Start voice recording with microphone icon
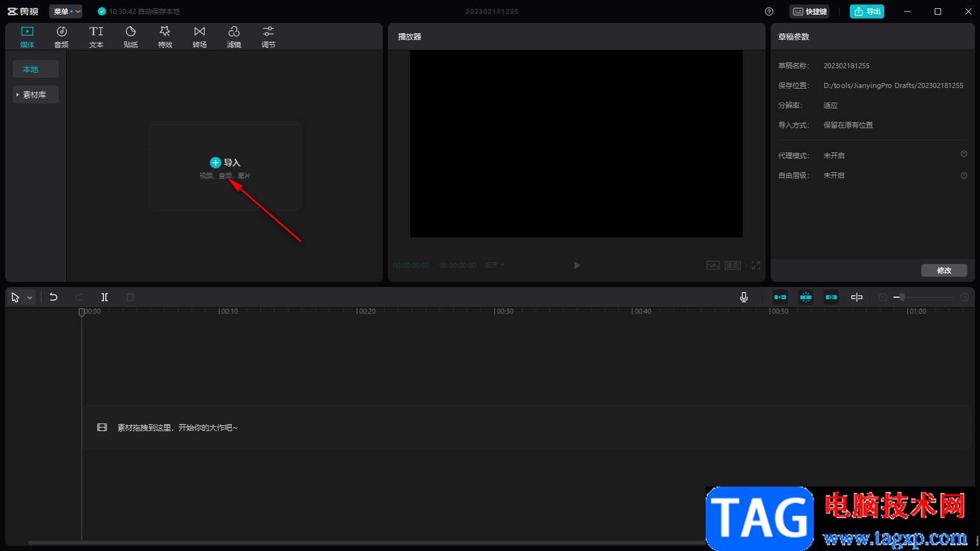 point(744,297)
